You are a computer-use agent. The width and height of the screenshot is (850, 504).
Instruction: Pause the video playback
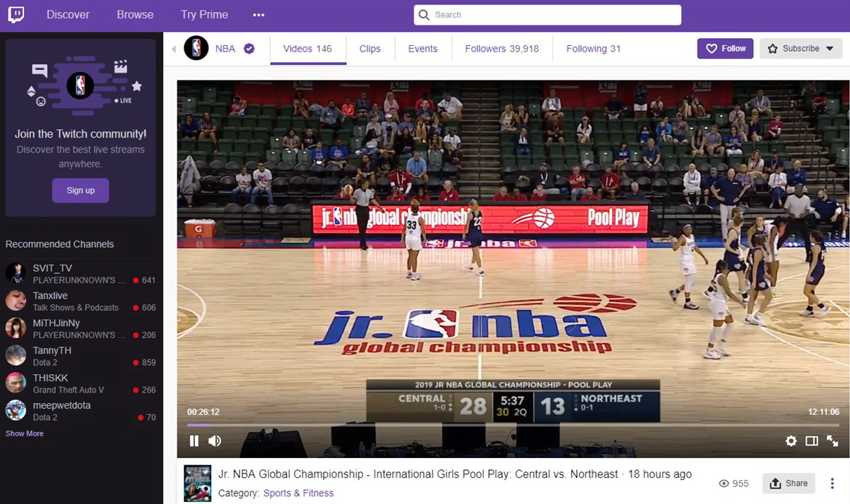pos(194,441)
